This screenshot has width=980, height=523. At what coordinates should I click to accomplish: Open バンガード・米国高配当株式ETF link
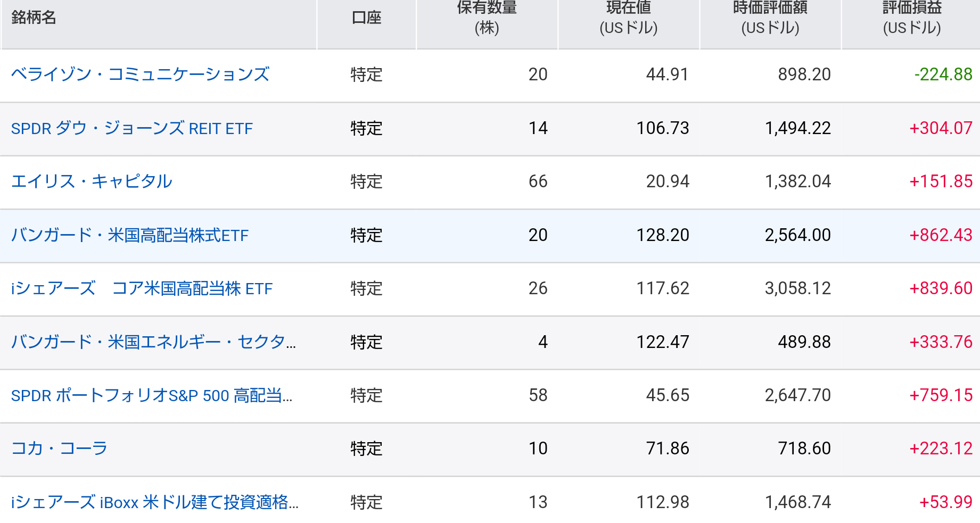pos(129,235)
